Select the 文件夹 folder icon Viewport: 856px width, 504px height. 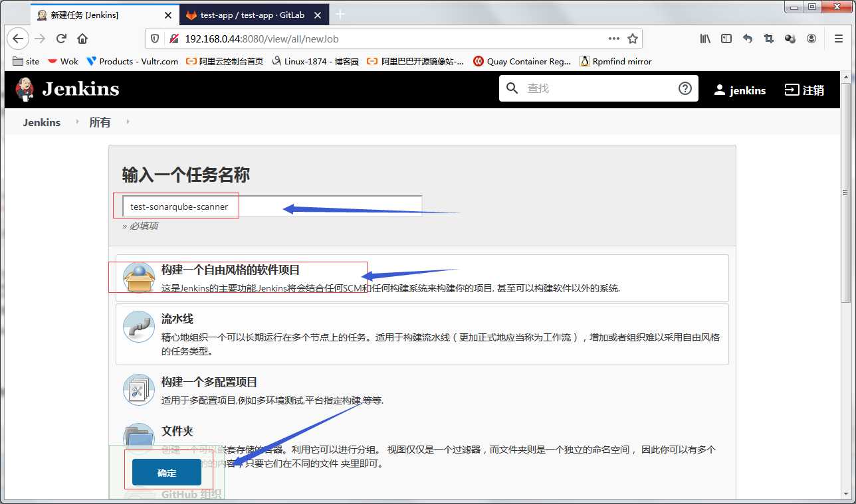click(139, 438)
